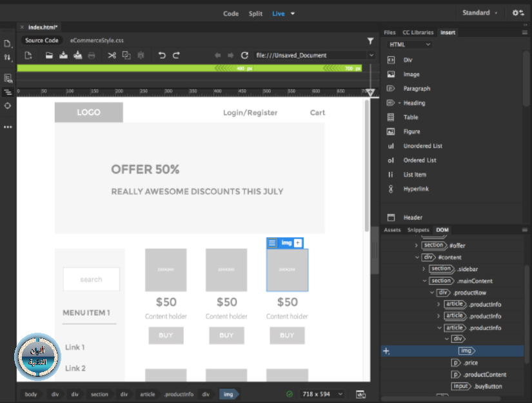Click the search field in page sidebar
Viewport: 532px width, 403px height.
tap(91, 279)
